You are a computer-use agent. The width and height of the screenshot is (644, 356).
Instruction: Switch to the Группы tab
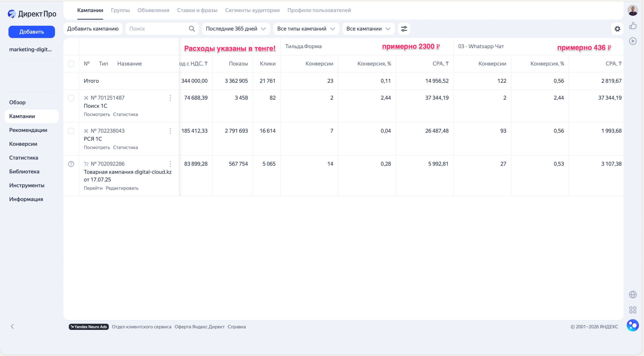point(120,10)
